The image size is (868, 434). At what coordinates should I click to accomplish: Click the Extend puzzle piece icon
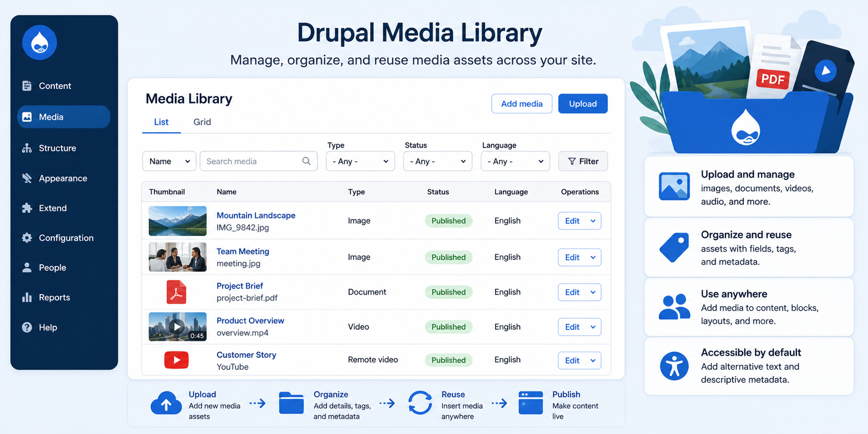(27, 208)
